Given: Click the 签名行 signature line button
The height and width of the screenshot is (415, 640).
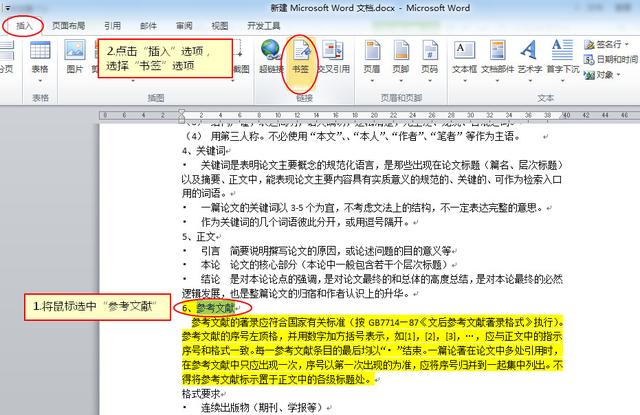Looking at the screenshot, I should (602, 44).
